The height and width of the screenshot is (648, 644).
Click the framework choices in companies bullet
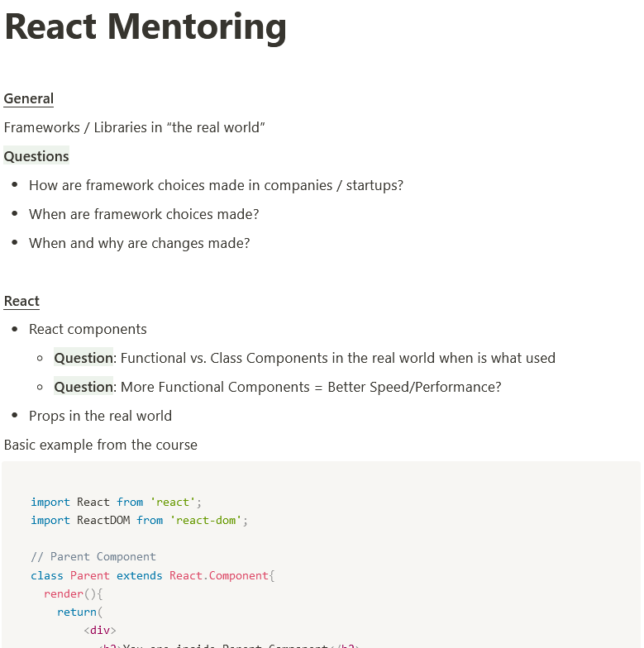tap(217, 185)
